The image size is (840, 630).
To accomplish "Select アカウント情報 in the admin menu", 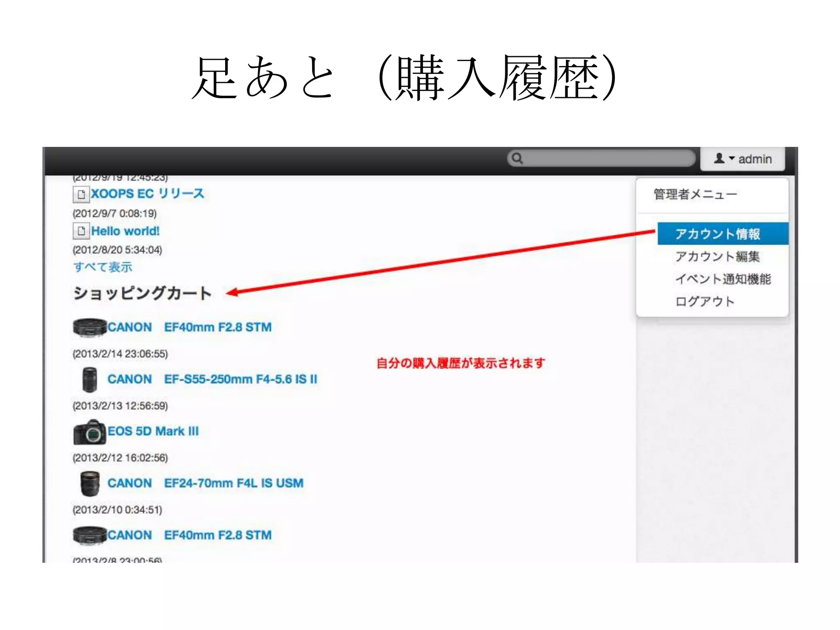I will tap(717, 234).
